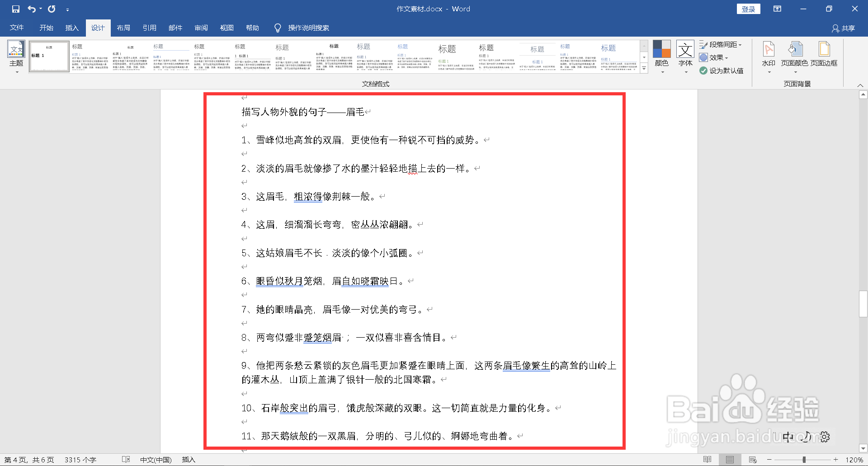Click the Undo arrow icon
The height and width of the screenshot is (466, 868).
pos(32,9)
